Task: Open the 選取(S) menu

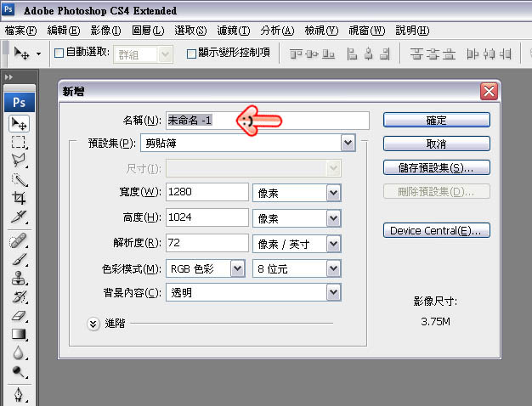Action: pyautogui.click(x=190, y=31)
